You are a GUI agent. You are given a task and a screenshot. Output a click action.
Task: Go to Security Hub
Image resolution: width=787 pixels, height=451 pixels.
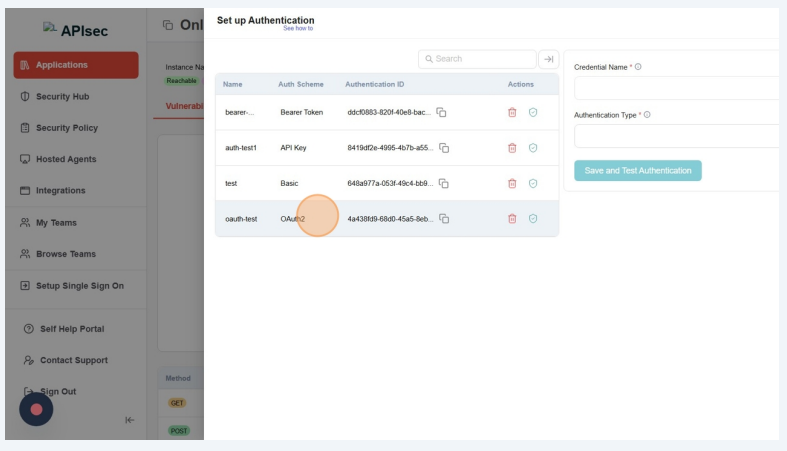click(x=62, y=97)
